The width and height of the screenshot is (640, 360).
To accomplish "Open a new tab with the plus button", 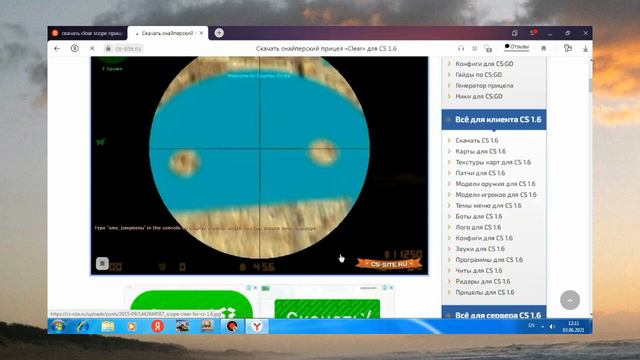I will coord(219,33).
